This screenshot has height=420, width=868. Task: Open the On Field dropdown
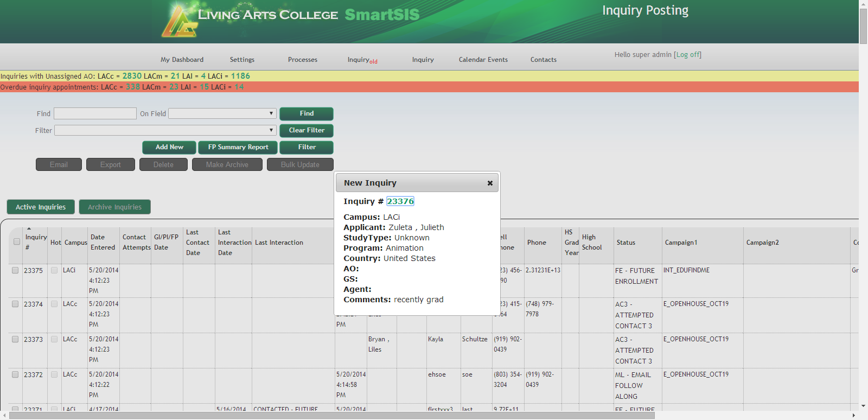222,113
